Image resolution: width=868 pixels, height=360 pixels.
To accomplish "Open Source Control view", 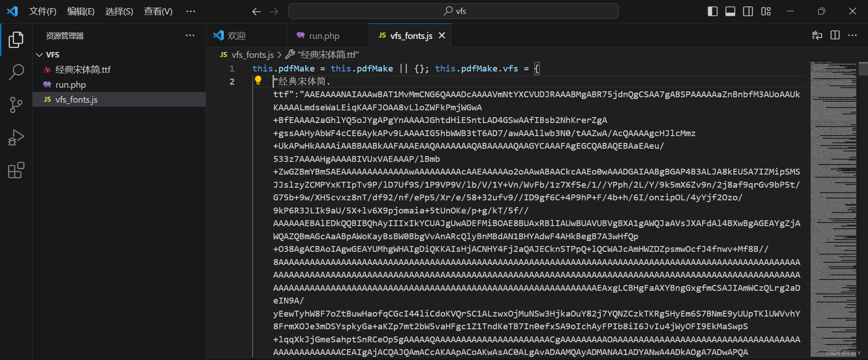I will tap(16, 105).
